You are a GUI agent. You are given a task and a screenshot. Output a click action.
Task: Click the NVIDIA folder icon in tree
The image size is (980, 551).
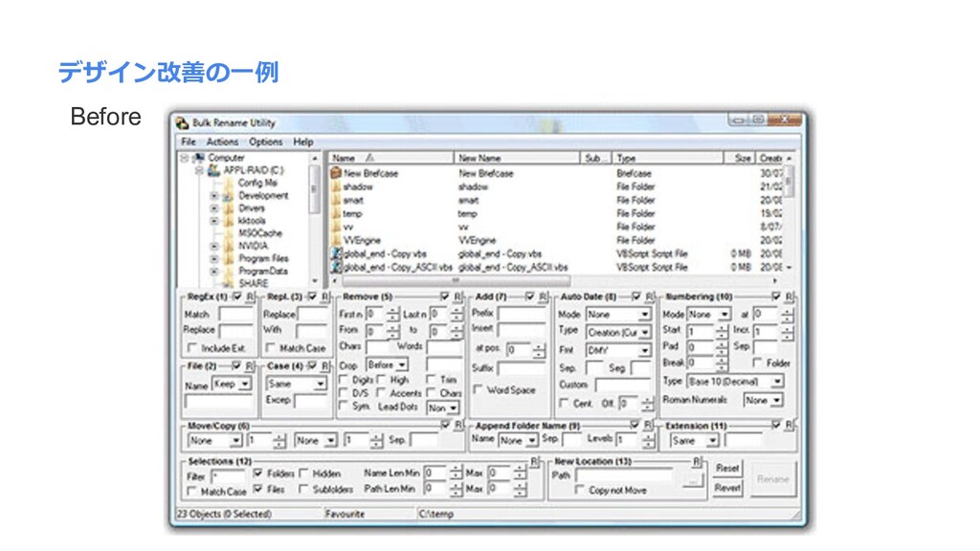(x=229, y=246)
